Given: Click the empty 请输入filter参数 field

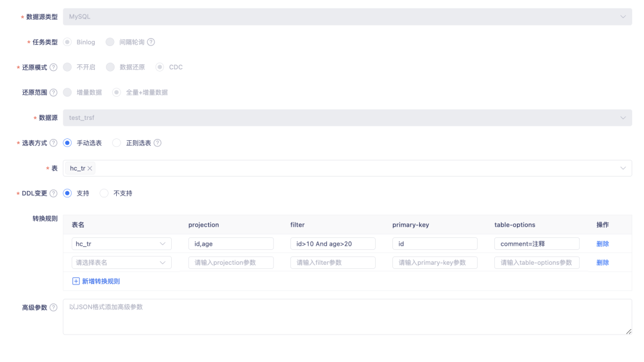Looking at the screenshot, I should (333, 262).
